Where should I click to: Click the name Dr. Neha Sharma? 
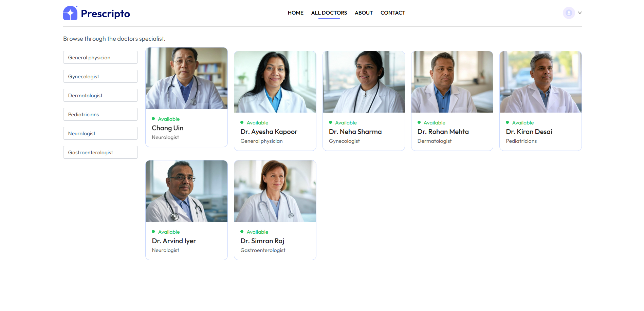[x=355, y=132]
